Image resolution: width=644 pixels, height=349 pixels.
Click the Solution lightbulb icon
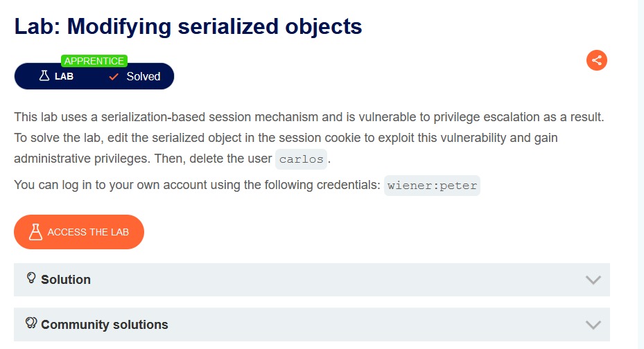click(31, 278)
